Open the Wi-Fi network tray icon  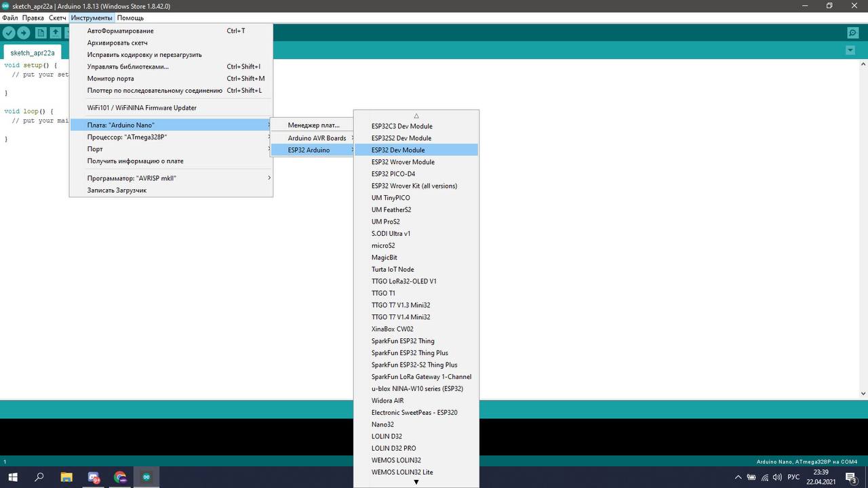click(765, 477)
